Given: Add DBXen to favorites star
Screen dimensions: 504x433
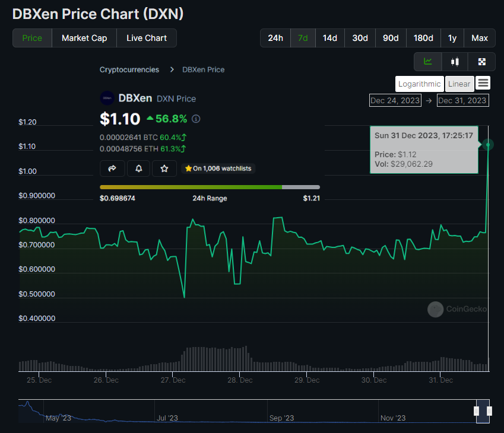Looking at the screenshot, I should point(164,168).
